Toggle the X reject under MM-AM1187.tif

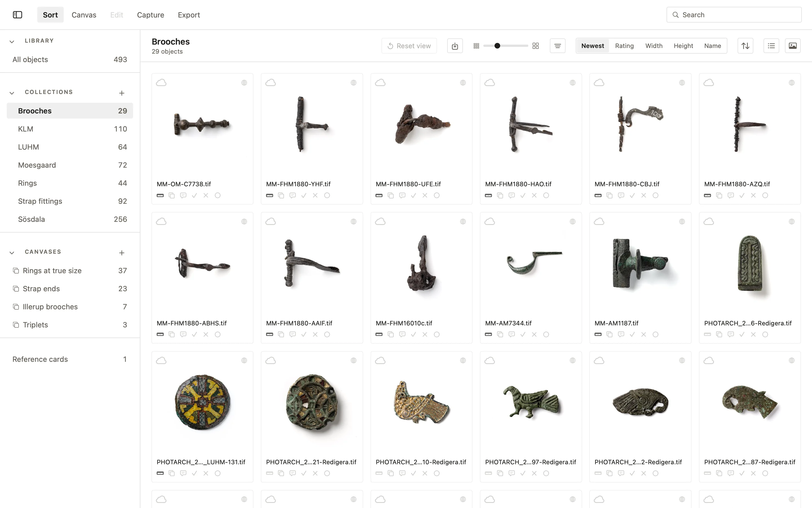(644, 334)
